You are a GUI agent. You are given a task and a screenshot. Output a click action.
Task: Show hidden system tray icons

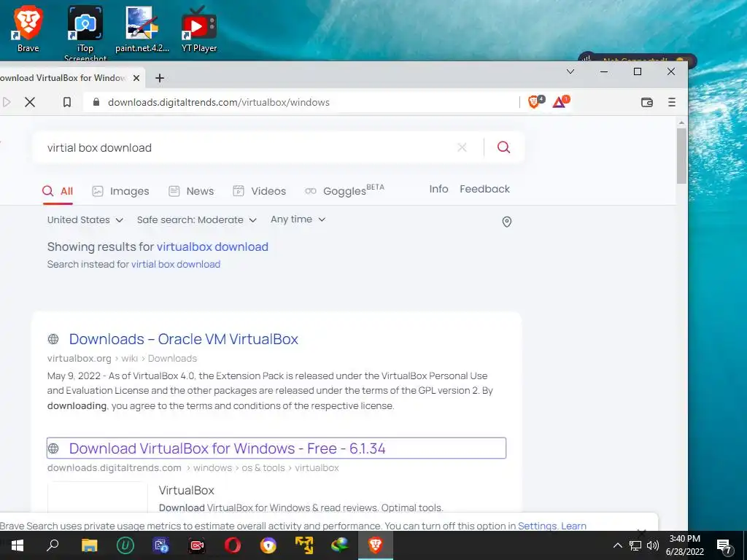point(617,545)
